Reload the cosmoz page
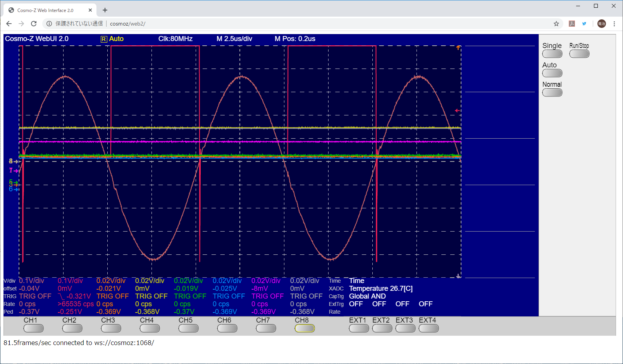The width and height of the screenshot is (623, 364). pyautogui.click(x=34, y=24)
